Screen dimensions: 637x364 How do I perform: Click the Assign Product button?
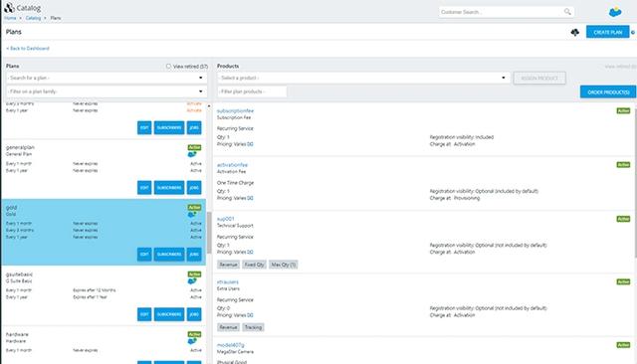[539, 78]
